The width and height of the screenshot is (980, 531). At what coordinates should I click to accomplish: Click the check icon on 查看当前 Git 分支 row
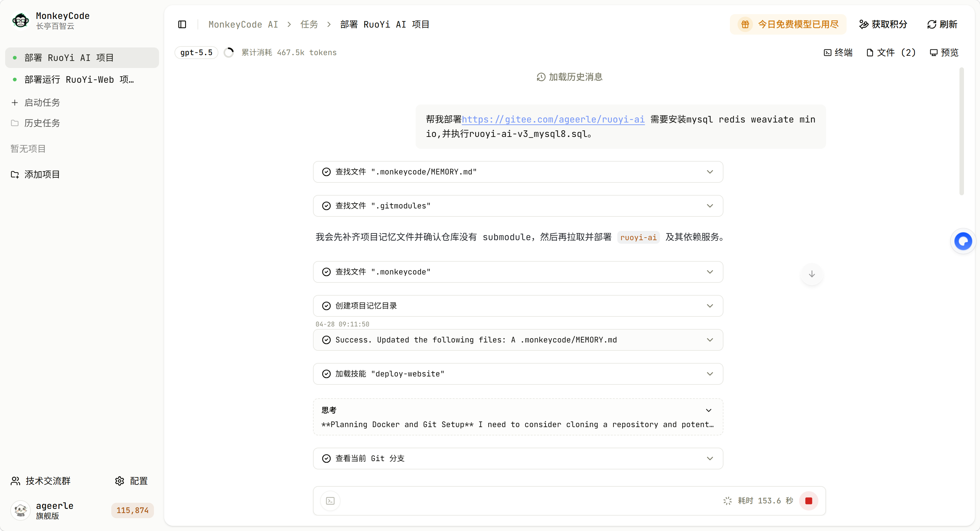326,458
